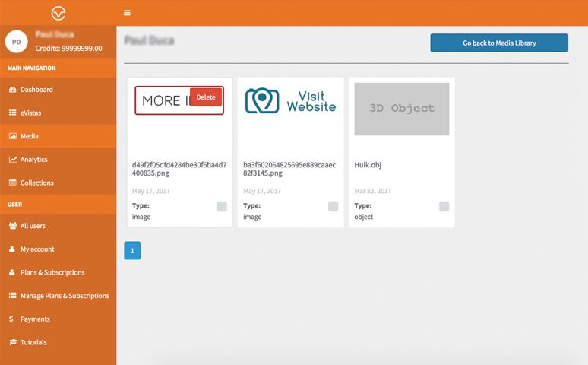Open the 3D Object thumbnail
This screenshot has width=588, height=365.
point(401,109)
